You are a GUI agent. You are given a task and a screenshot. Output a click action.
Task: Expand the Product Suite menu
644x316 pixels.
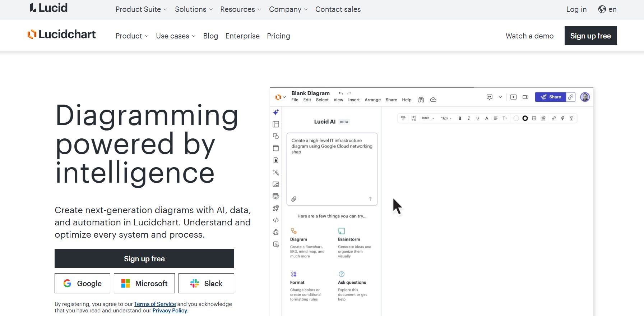pyautogui.click(x=141, y=9)
